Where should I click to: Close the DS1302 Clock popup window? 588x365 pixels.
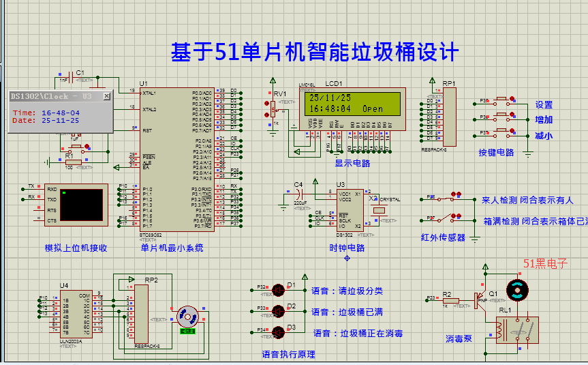106,96
